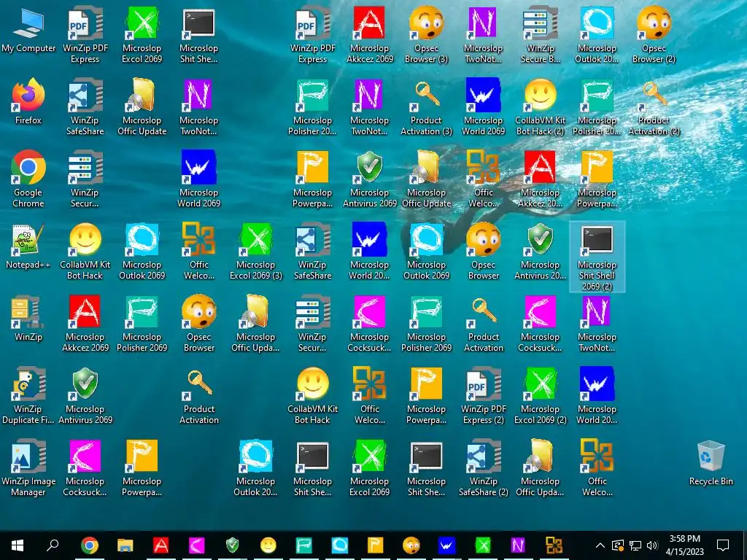The width and height of the screenshot is (747, 560).
Task: Select Microslop Excol 2069 (2) shortcut
Action: (x=541, y=395)
